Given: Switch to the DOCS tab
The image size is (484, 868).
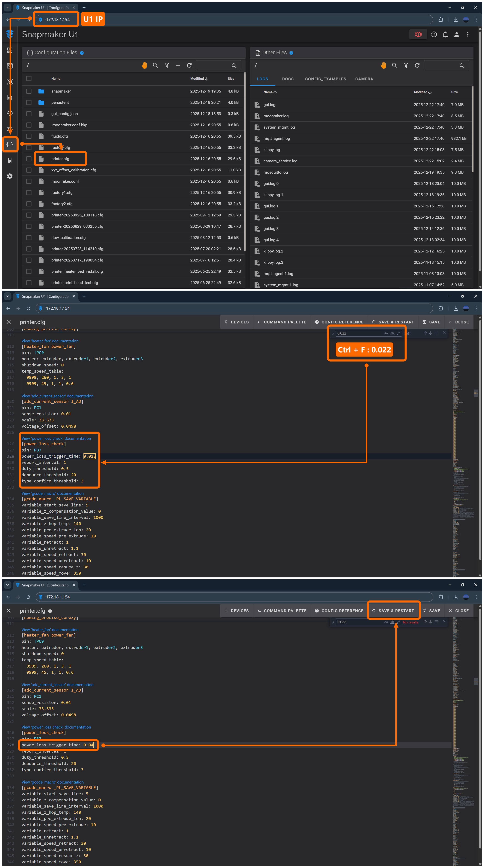Looking at the screenshot, I should point(288,79).
